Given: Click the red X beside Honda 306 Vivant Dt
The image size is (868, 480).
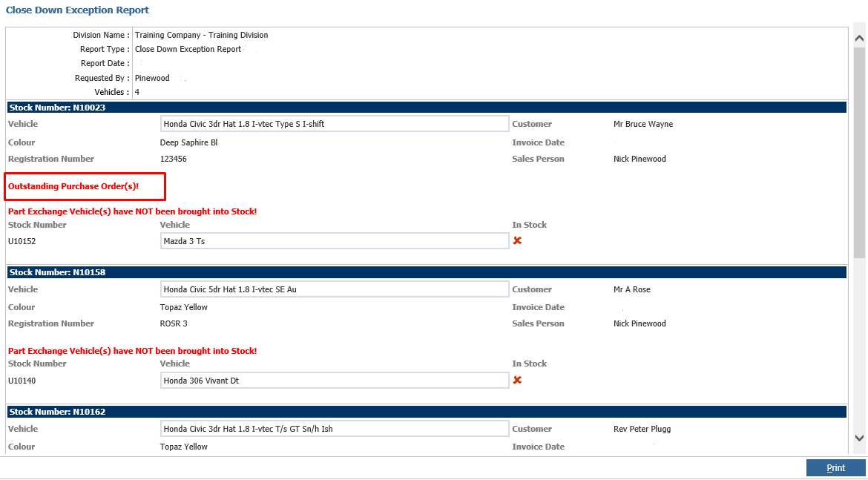Looking at the screenshot, I should (517, 380).
